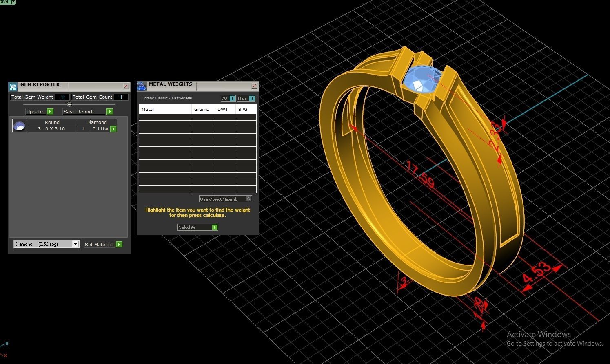
Task: Toggle the User library switch
Action: coord(246,98)
